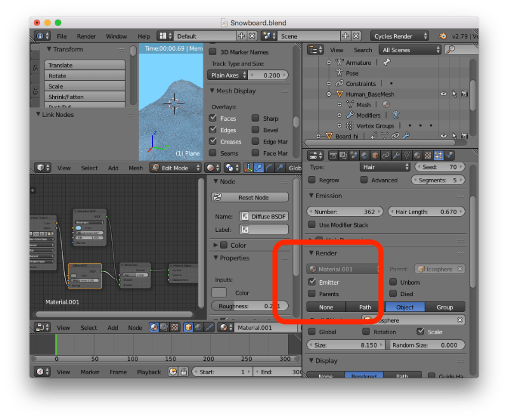508x420 pixels.
Task: Click the Hair Length value field
Action: tap(426, 212)
